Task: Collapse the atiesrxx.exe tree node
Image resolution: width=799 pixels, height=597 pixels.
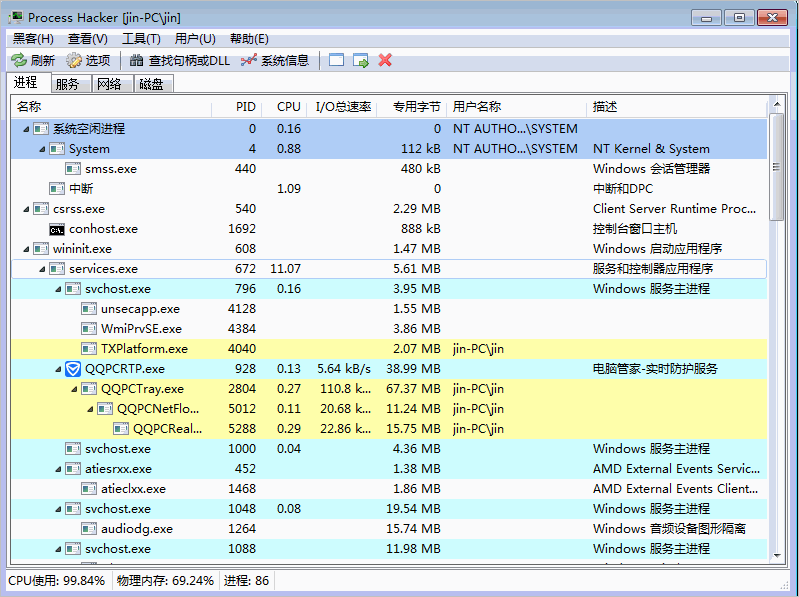Action: point(58,469)
